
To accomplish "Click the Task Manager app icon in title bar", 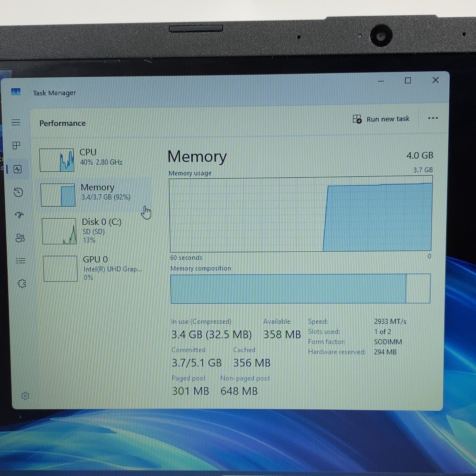I will (16, 92).
